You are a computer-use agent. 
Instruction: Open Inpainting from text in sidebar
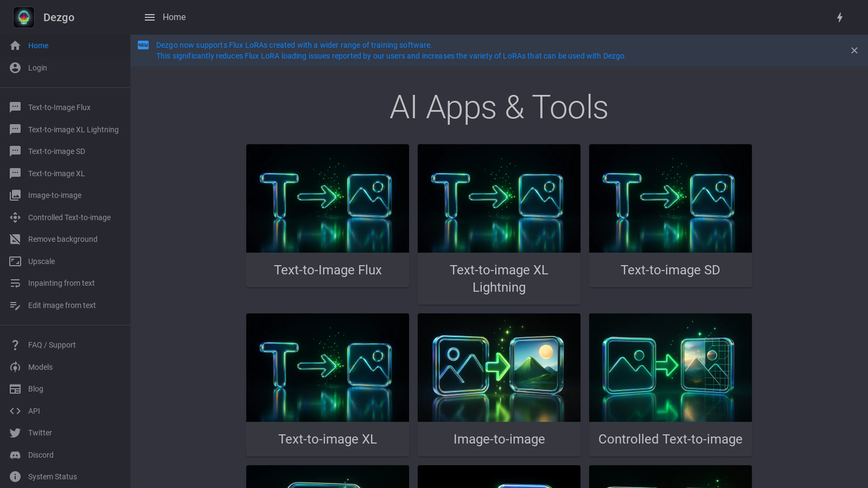61,283
